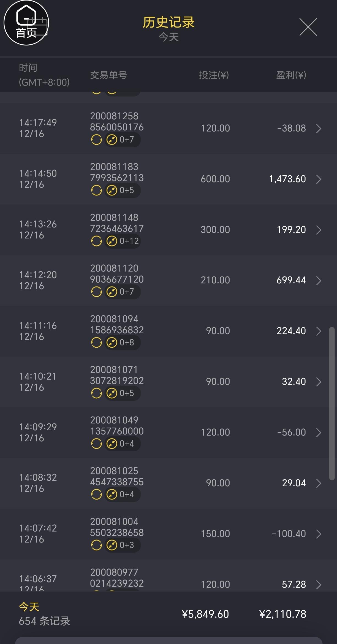Click the 0+3 badge in 14:07:42 row

(123, 545)
